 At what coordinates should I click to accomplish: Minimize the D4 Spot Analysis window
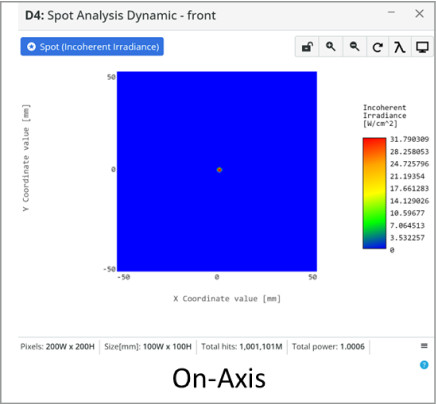pos(391,13)
